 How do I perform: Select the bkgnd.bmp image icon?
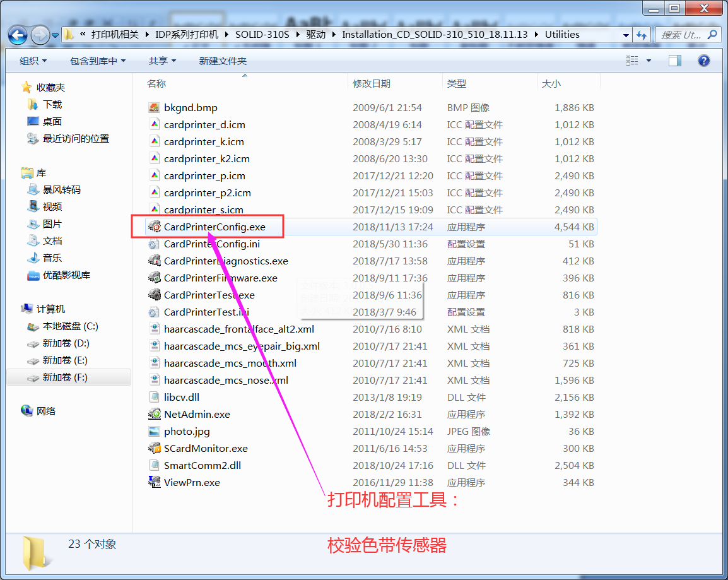coord(154,108)
